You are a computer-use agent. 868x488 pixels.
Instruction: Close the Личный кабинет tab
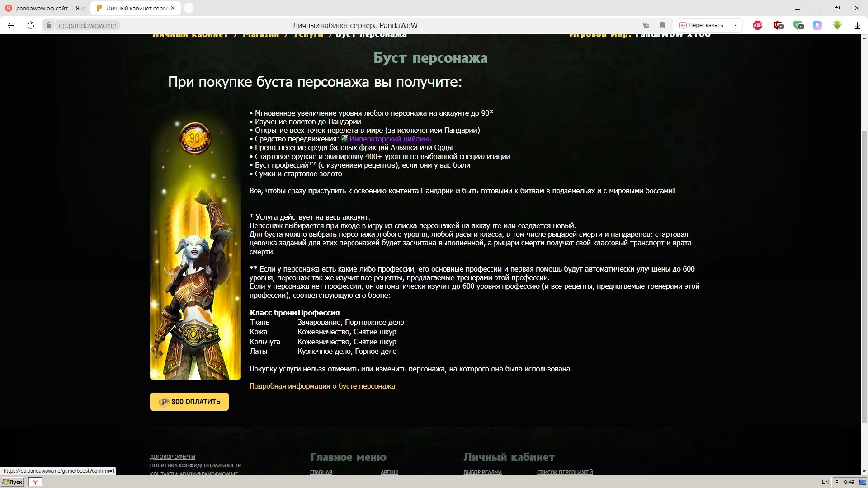pyautogui.click(x=173, y=8)
